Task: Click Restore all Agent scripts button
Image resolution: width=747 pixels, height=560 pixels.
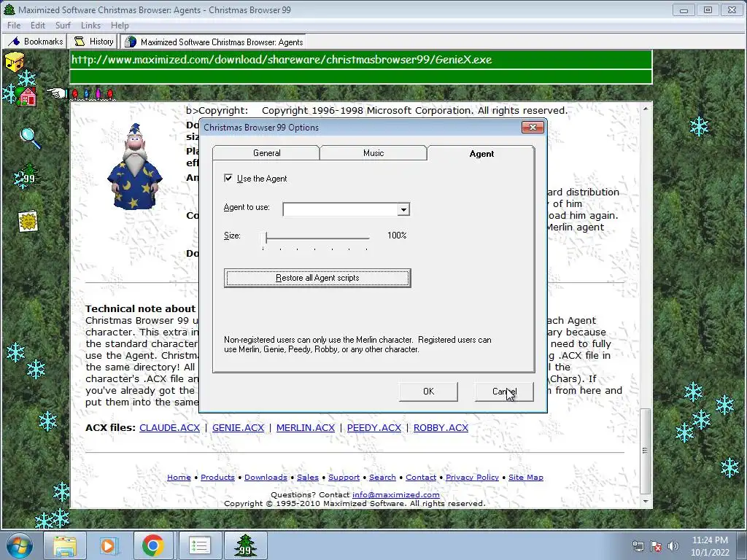Action: 317,278
